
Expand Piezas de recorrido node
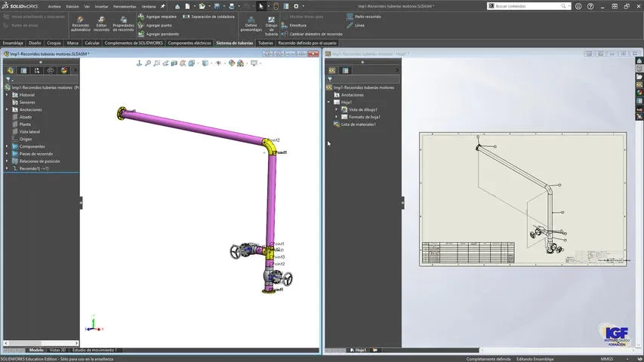[7, 154]
